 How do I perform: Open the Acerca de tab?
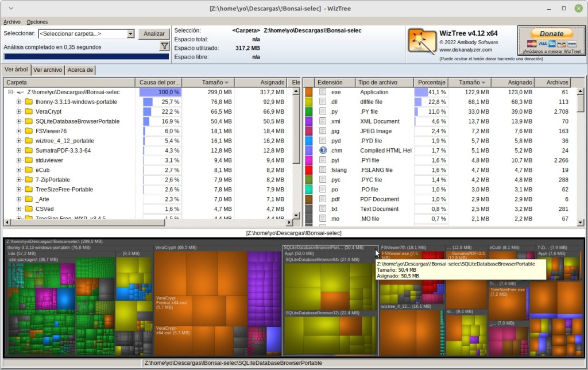point(80,70)
